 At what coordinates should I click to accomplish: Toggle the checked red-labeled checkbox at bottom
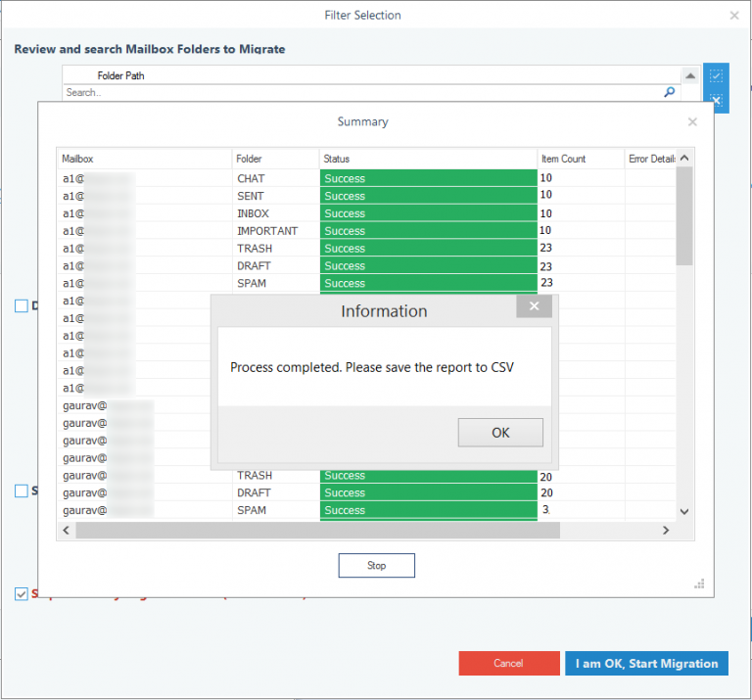click(x=22, y=593)
